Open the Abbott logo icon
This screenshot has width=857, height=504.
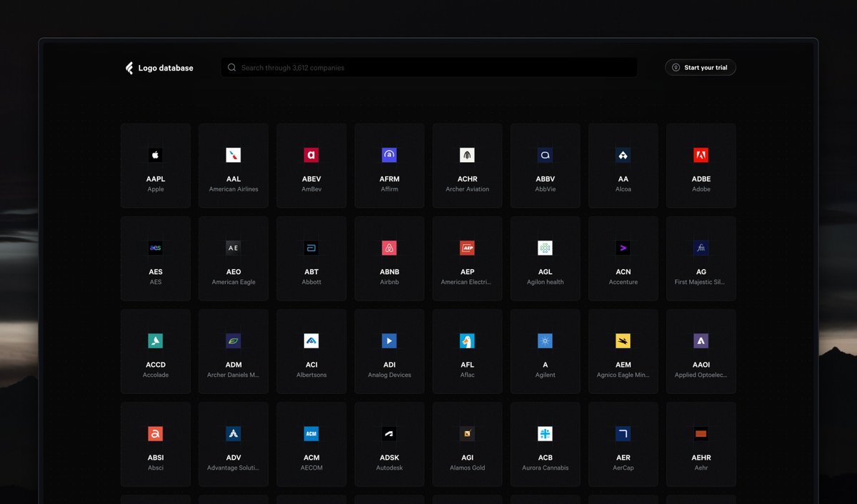(311, 248)
